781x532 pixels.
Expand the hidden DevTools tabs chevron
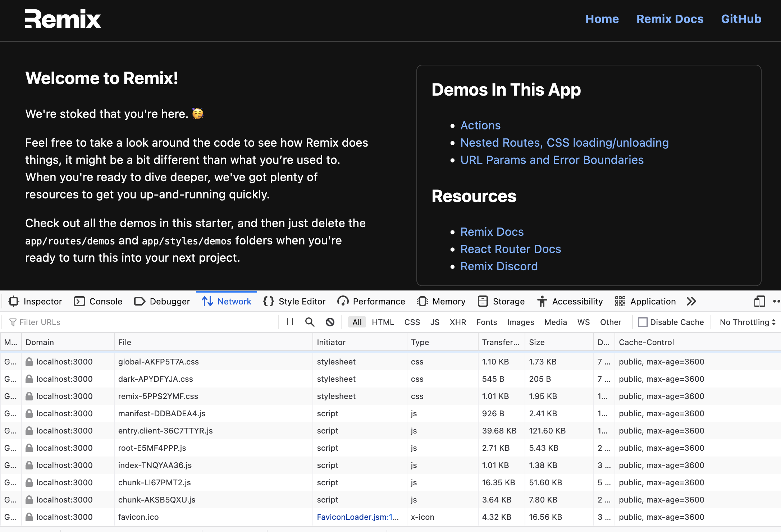691,301
